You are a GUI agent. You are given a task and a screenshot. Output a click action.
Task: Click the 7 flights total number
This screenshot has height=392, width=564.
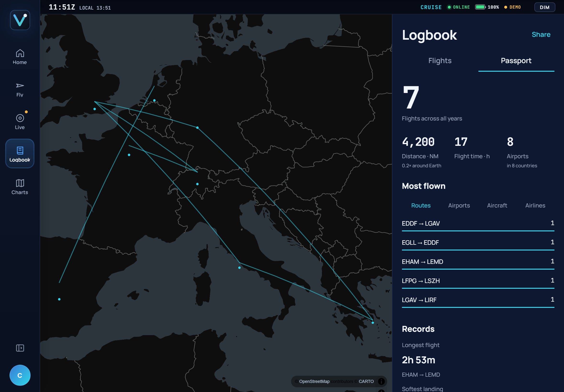(411, 98)
